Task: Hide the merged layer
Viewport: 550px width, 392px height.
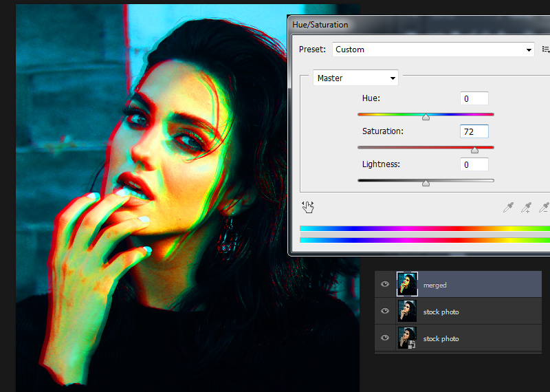Action: tap(385, 284)
